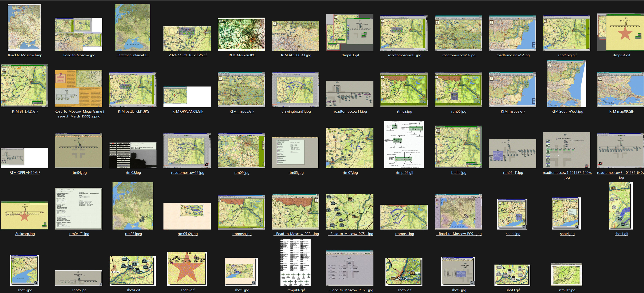View RTM battlefield1.JPG thumbnail
This screenshot has width=644, height=293.
click(133, 89)
